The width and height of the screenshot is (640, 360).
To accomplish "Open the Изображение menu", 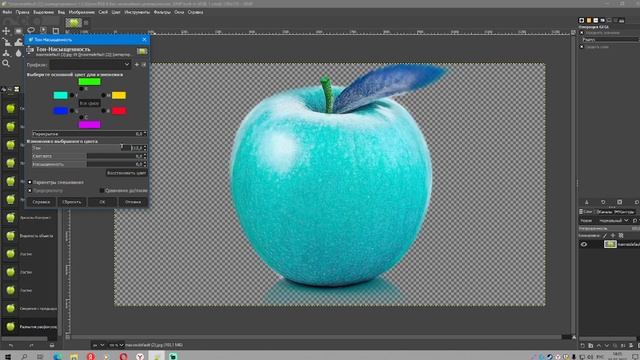I will [82, 12].
